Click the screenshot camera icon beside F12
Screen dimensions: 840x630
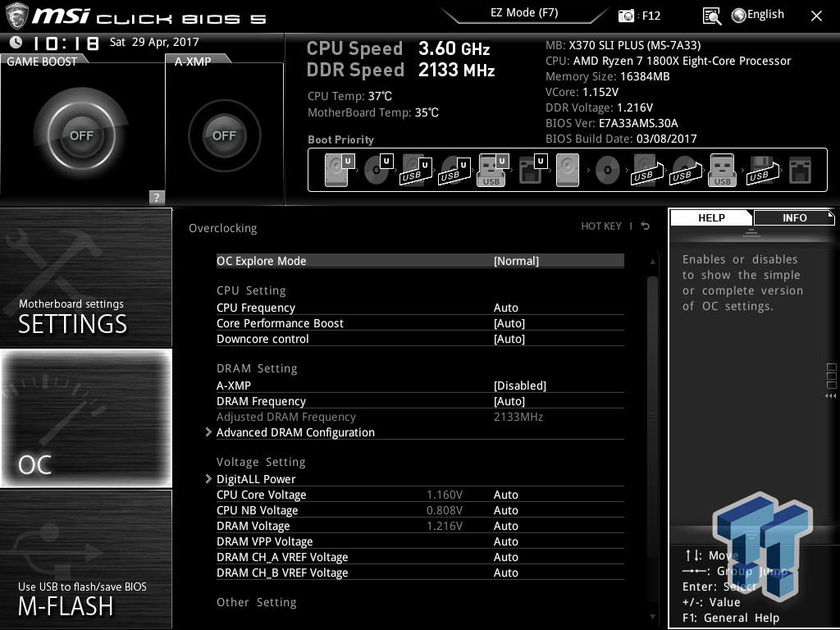pos(626,16)
